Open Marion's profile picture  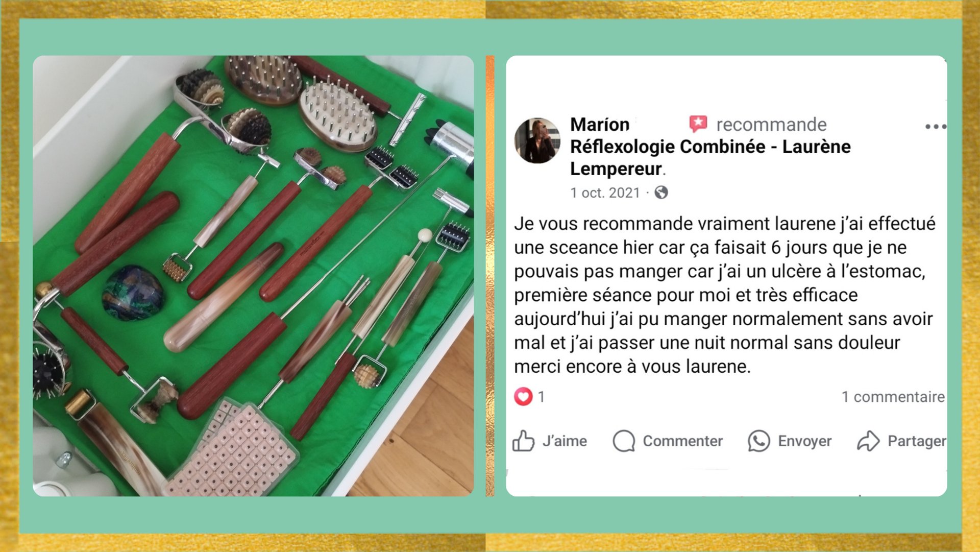(x=537, y=140)
